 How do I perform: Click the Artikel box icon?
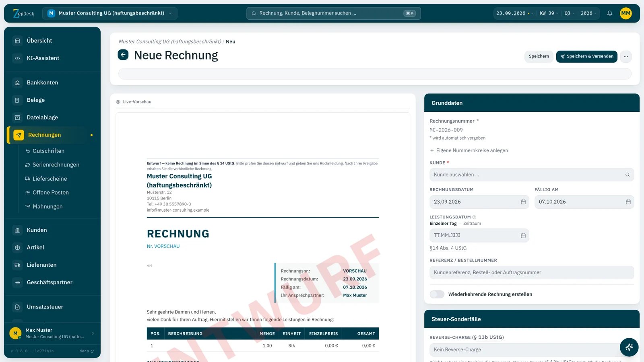(17, 248)
